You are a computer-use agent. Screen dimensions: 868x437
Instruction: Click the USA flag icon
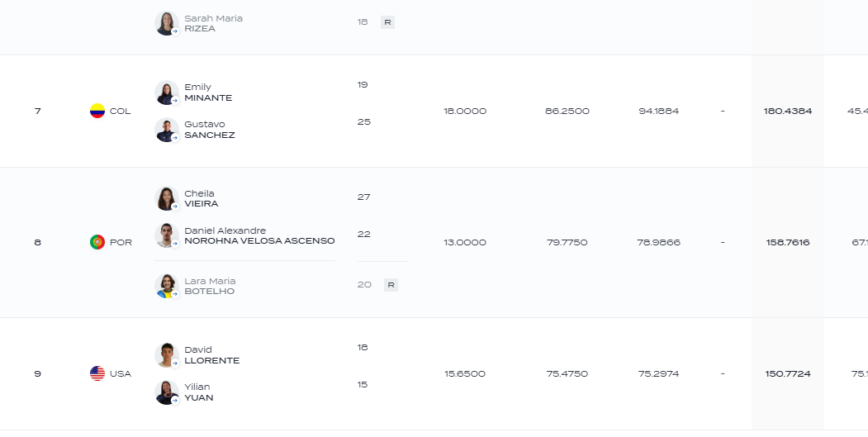pyautogui.click(x=97, y=373)
